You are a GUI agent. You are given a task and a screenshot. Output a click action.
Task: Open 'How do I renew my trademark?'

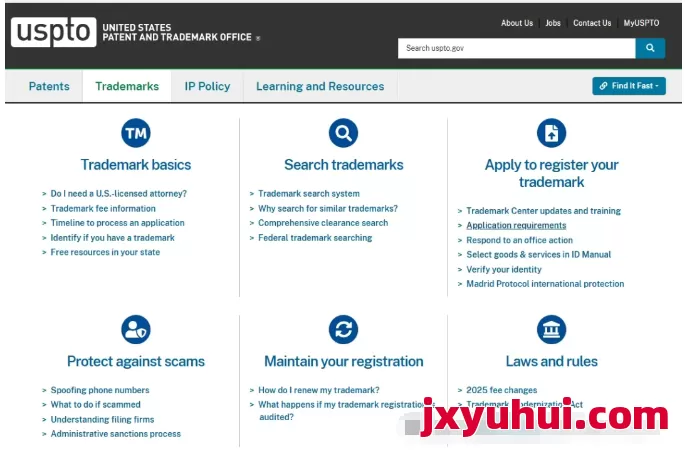click(319, 390)
